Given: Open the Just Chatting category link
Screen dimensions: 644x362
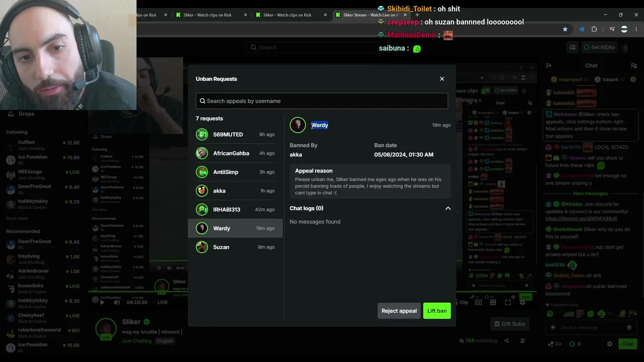Looking at the screenshot, I should tap(136, 341).
